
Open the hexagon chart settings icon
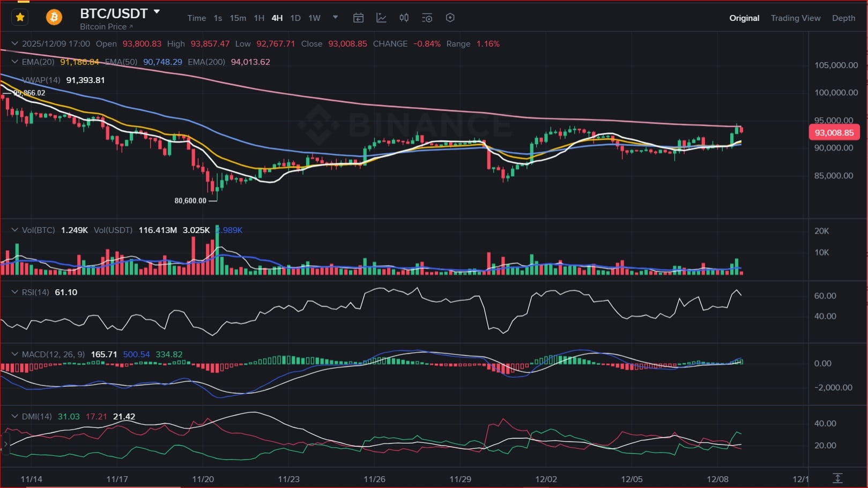coord(450,18)
